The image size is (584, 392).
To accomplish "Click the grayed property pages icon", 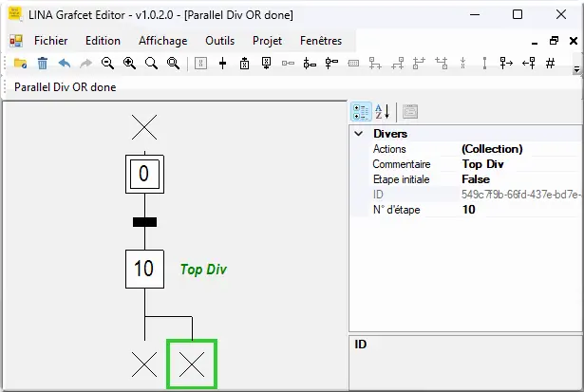I will (410, 112).
